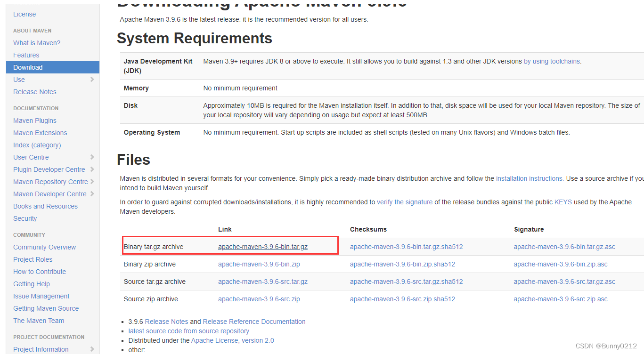Open latest source code from source repository

[x=189, y=331]
